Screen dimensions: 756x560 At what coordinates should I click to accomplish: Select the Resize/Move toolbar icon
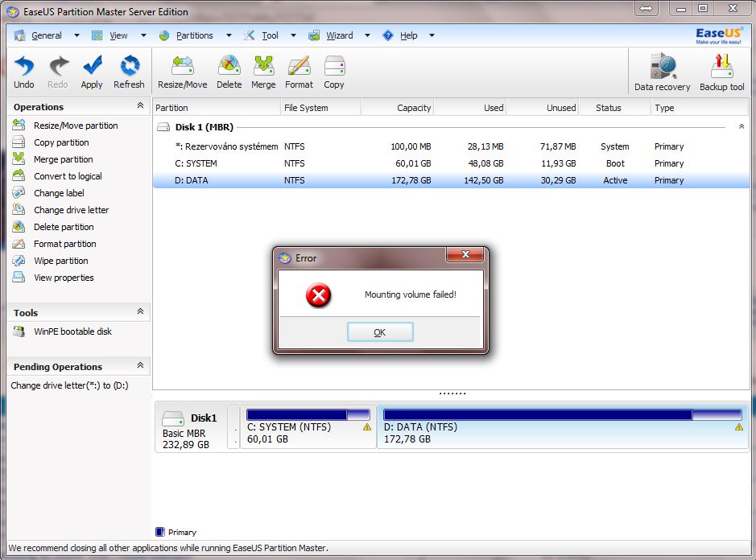(182, 67)
